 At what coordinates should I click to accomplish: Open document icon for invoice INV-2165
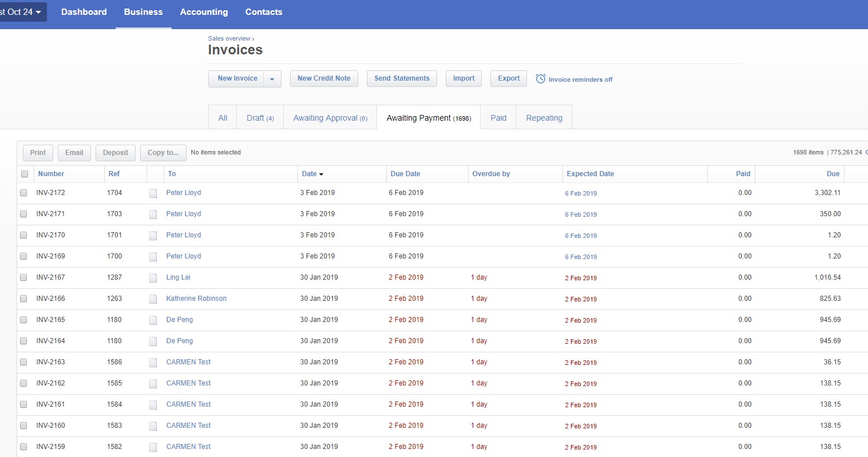tap(153, 320)
